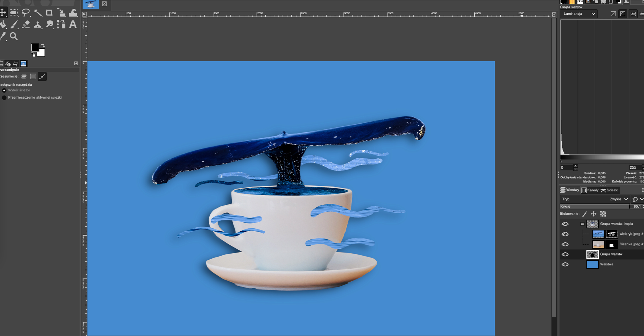Open the Images tab in toolbox dock
This screenshot has width=644, height=336.
(x=23, y=64)
